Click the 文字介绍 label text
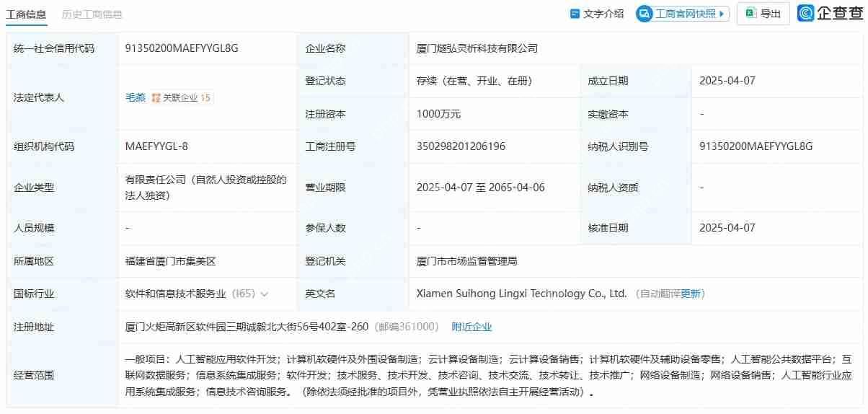Viewport: 868px width, 414px height. click(603, 14)
